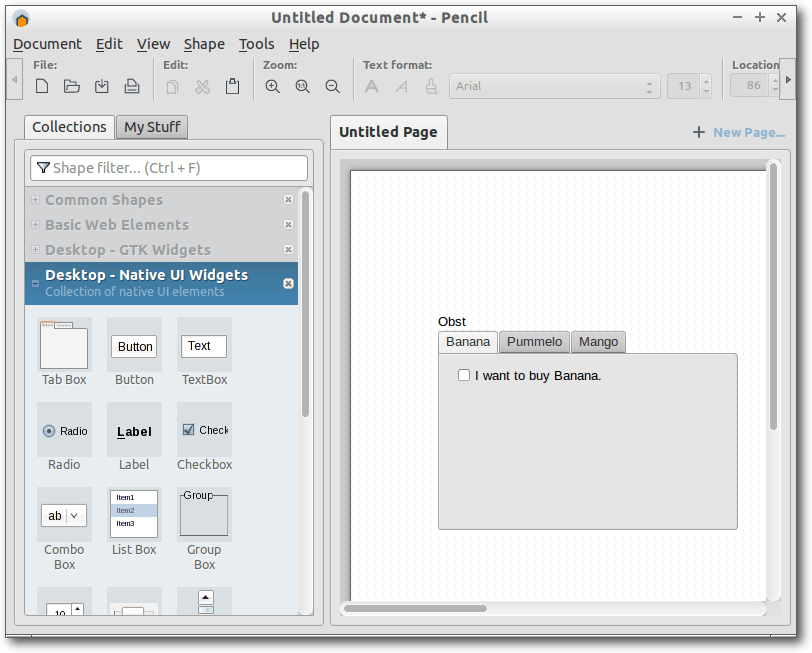Open the Arial font family dropdown
812x653 pixels.
point(554,87)
